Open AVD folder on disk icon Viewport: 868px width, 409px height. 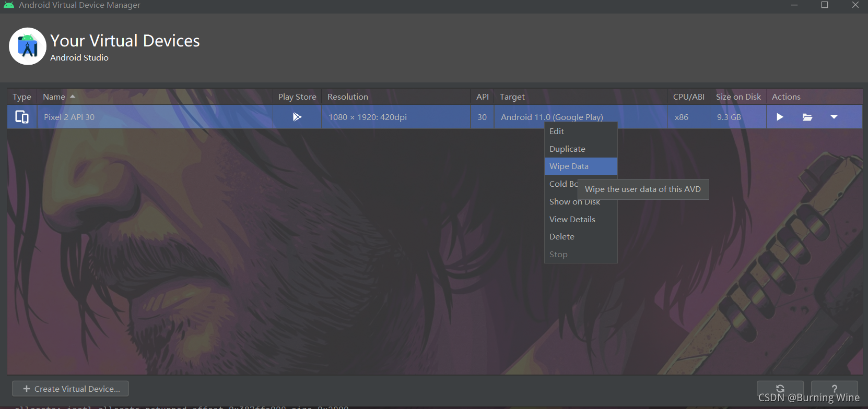807,117
